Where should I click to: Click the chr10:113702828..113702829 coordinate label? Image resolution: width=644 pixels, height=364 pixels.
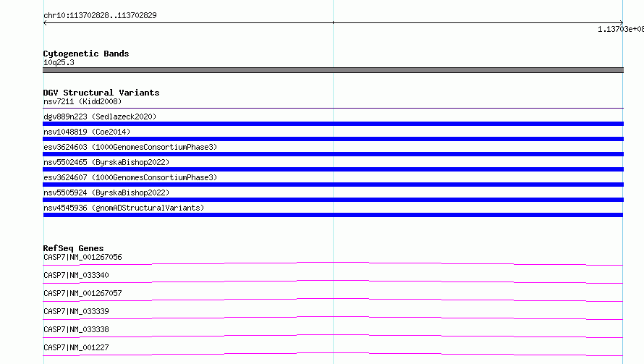point(100,15)
